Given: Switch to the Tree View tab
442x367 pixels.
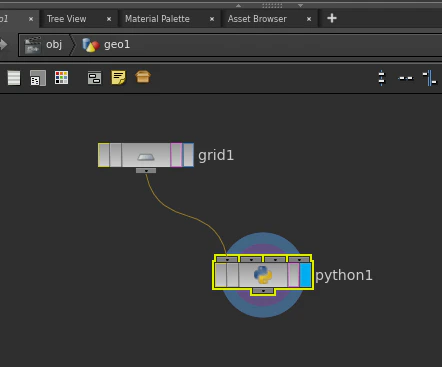Looking at the screenshot, I should coord(66,19).
